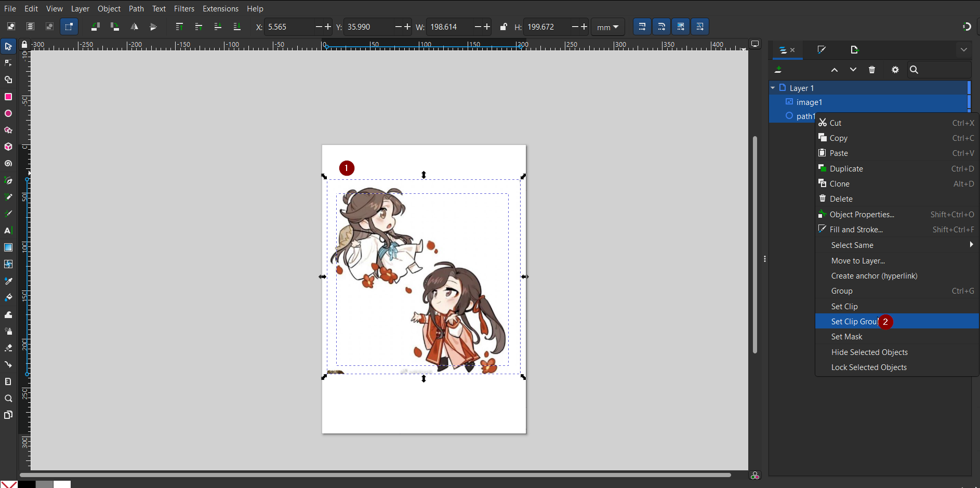Select the Tweak tool
980x488 pixels.
click(x=8, y=314)
